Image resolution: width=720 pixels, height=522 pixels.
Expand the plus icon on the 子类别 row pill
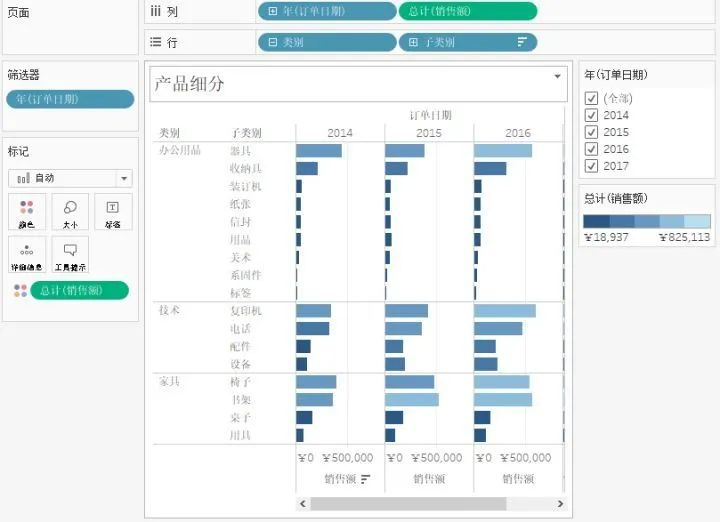pyautogui.click(x=413, y=42)
